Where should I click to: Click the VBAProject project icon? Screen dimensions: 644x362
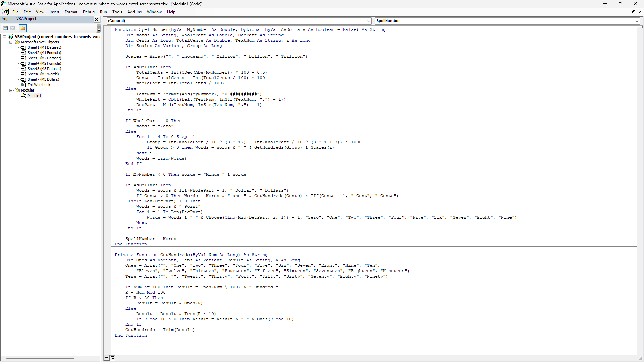pyautogui.click(x=11, y=37)
